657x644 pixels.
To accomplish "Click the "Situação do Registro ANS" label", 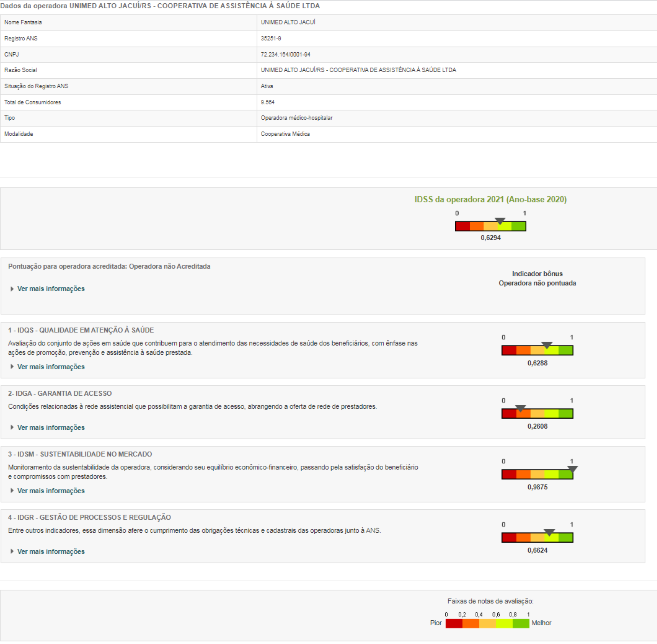I will point(36,86).
